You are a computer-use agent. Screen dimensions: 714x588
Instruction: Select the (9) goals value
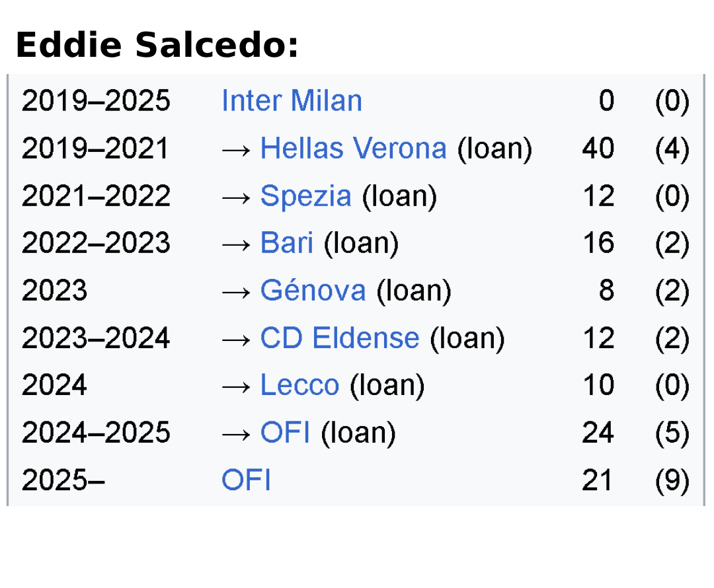pos(672,480)
